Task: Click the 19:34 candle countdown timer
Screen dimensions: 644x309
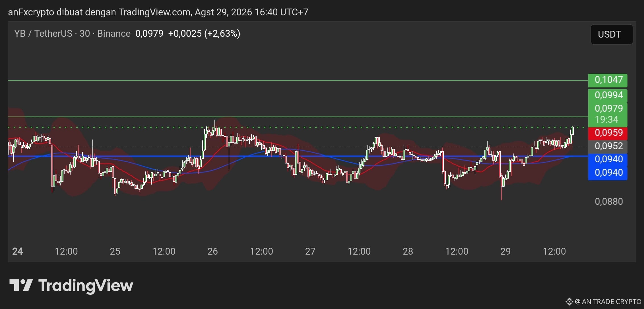Action: (606, 120)
